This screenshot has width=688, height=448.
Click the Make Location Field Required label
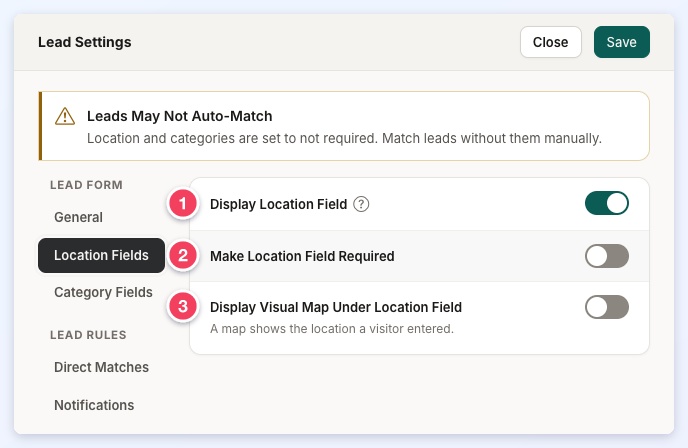click(302, 256)
